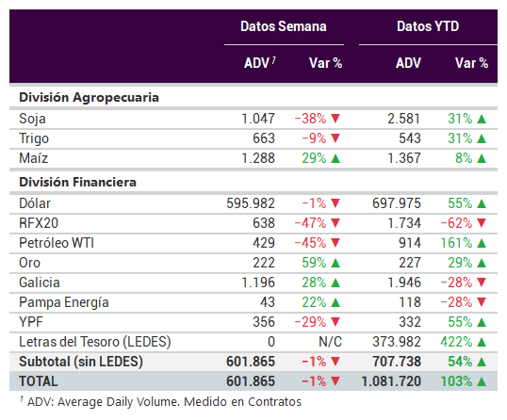Click the red down arrow beside Soja -38%

[335, 119]
